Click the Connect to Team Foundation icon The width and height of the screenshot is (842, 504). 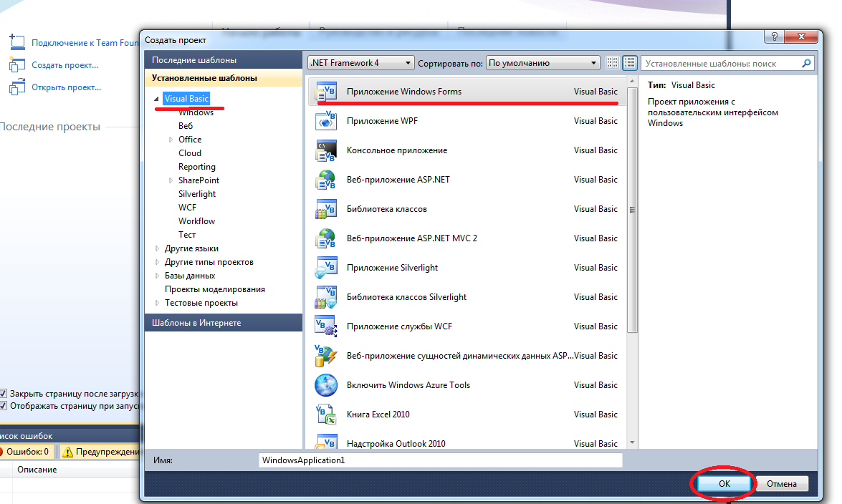tap(16, 42)
